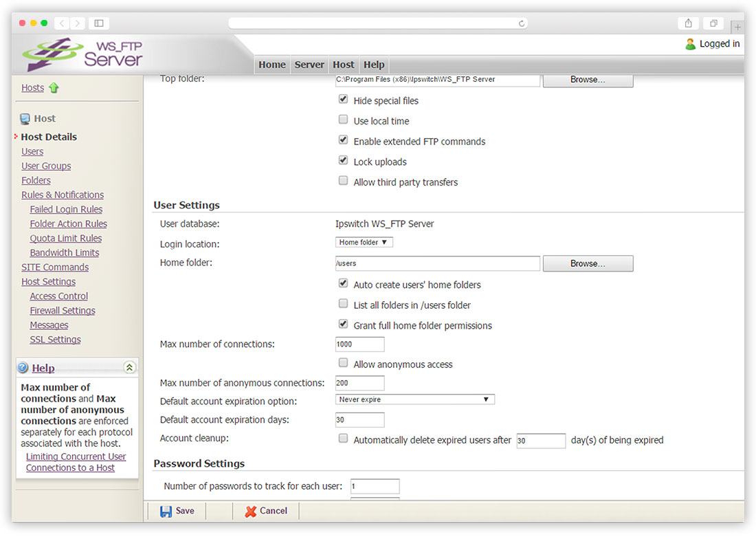Screen dimensions: 756x550
Task: Click the Logged in user icon
Action: (691, 44)
